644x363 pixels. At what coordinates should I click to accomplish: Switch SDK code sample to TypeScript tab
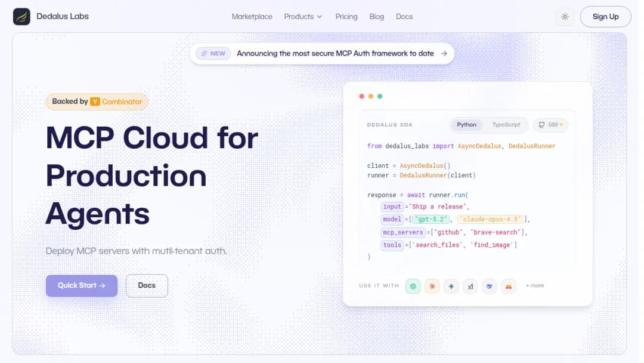(506, 125)
